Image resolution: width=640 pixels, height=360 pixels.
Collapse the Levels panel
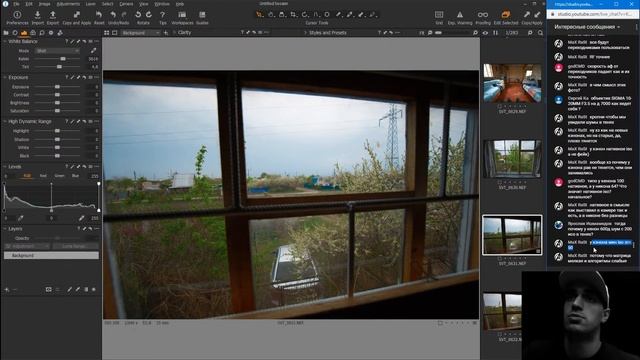point(5,167)
